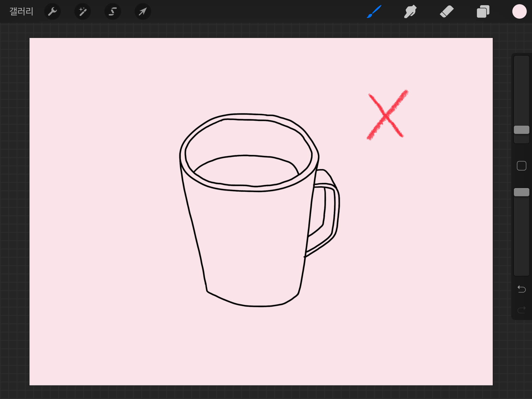Select the Eraser tool
Viewport: 532px width, 399px height.
point(447,12)
